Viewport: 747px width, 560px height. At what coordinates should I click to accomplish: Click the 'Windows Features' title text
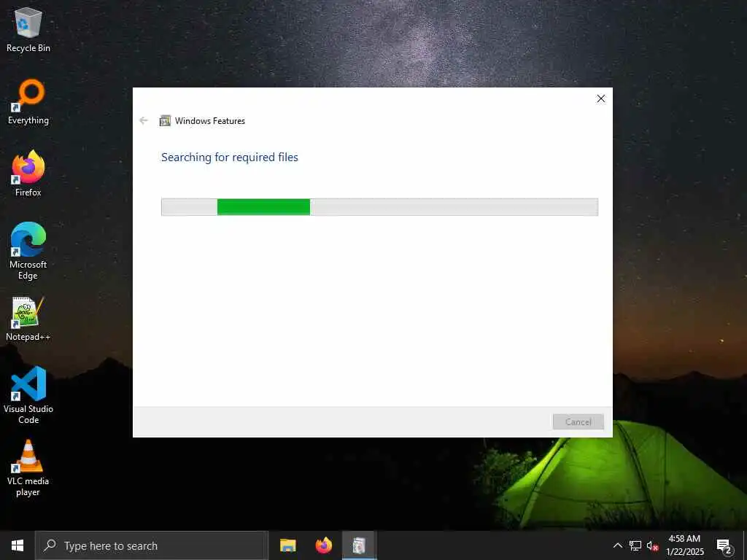click(x=210, y=121)
